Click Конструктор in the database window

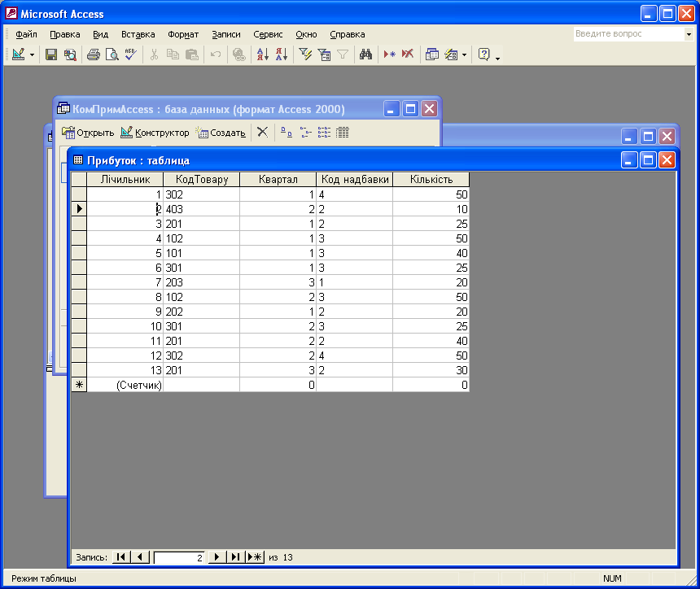pyautogui.click(x=155, y=133)
